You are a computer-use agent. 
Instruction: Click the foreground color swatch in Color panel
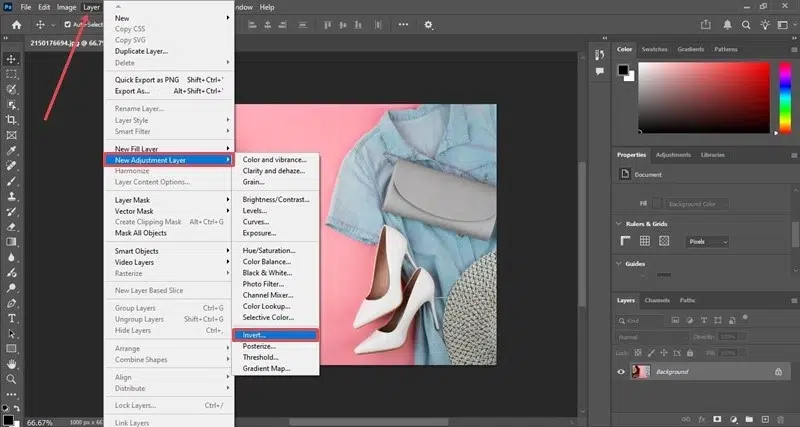pyautogui.click(x=623, y=70)
